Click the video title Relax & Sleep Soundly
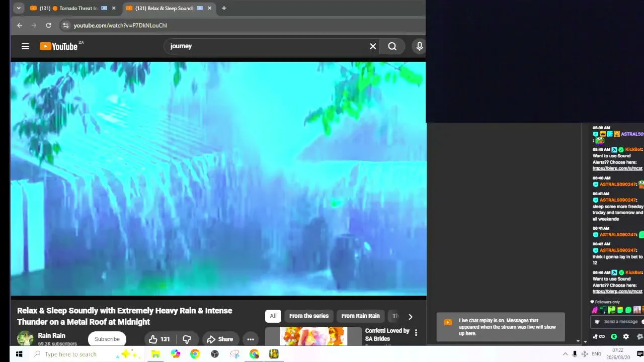 tap(125, 316)
